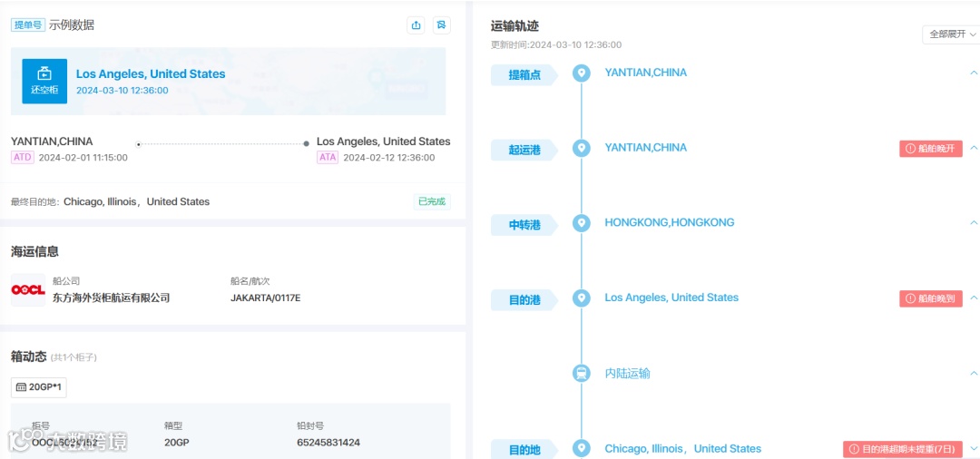Image resolution: width=980 pixels, height=459 pixels.
Task: Collapse the 提箱点 YANTIAN section
Action: click(973, 73)
